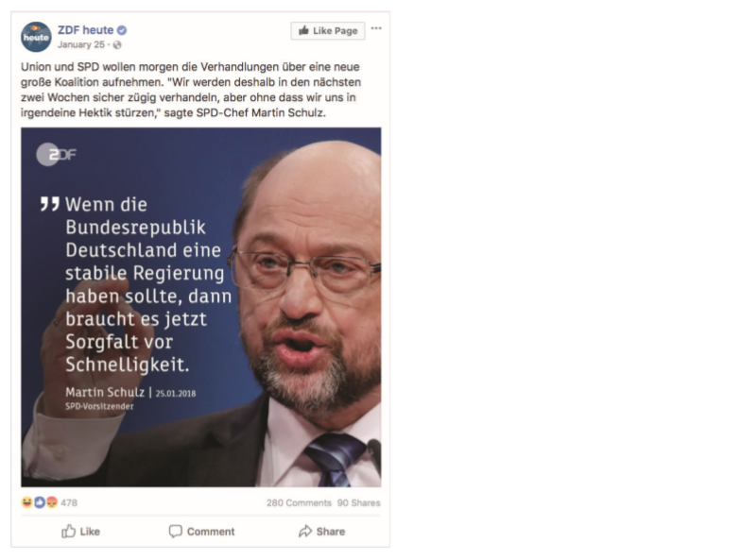741x560 pixels.
Task: Open the 478 reactions count
Action: [x=69, y=502]
